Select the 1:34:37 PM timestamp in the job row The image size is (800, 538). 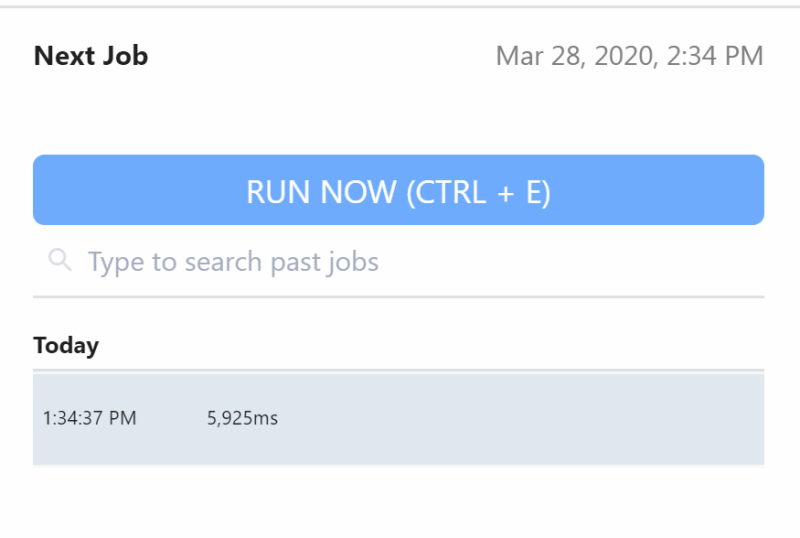pyautogui.click(x=90, y=419)
